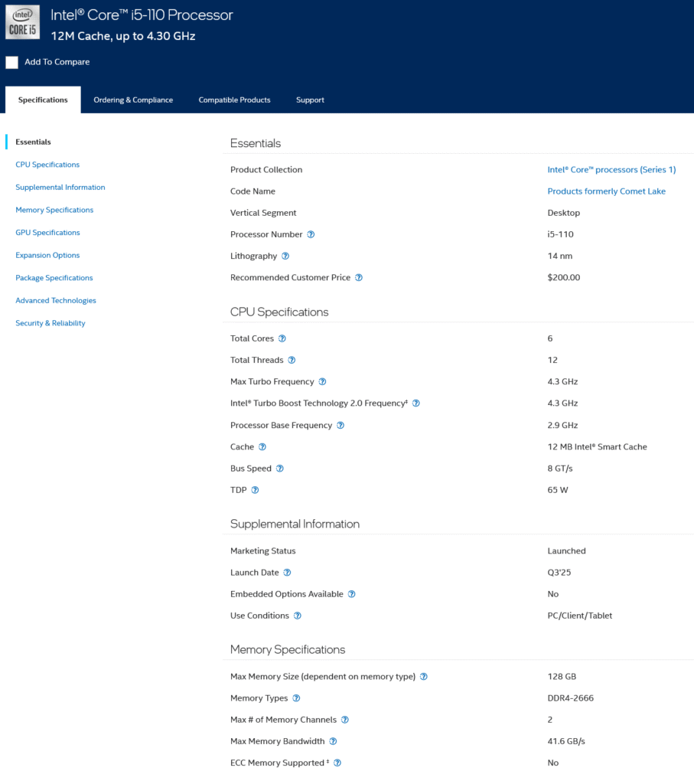Screen dimensions: 694x784
Task: Jump to Memory Specifications sidebar link
Action: [54, 210]
